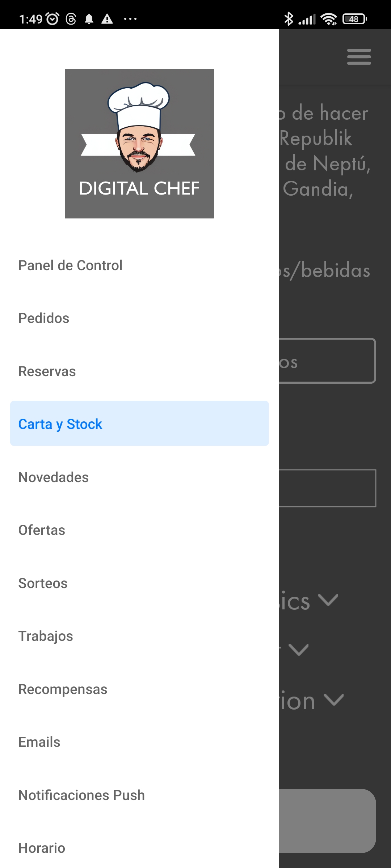The image size is (391, 868).
Task: Expand the category ending in "ion"
Action: (333, 700)
